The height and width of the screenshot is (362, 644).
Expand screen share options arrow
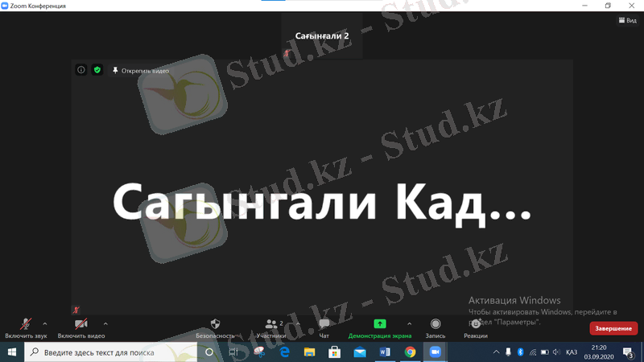[x=409, y=324]
